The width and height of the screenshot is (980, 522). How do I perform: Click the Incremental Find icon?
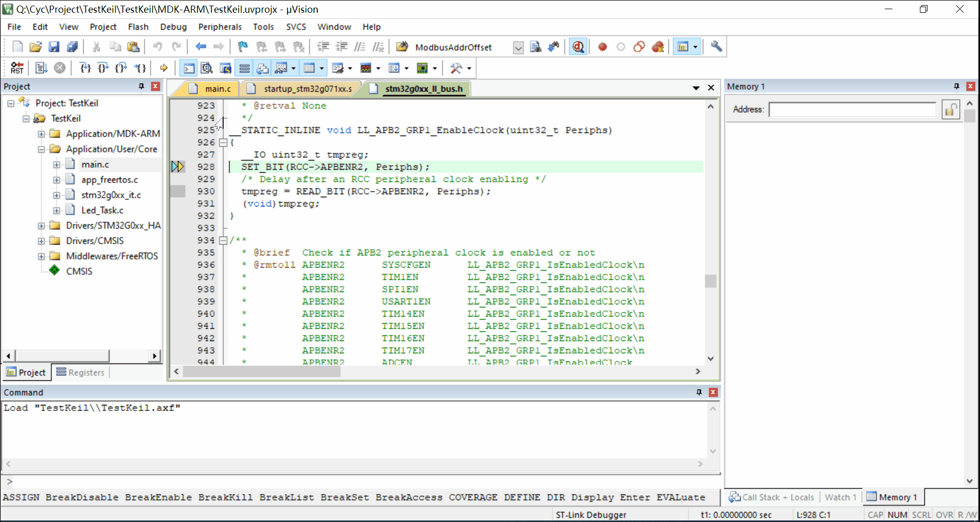[554, 47]
